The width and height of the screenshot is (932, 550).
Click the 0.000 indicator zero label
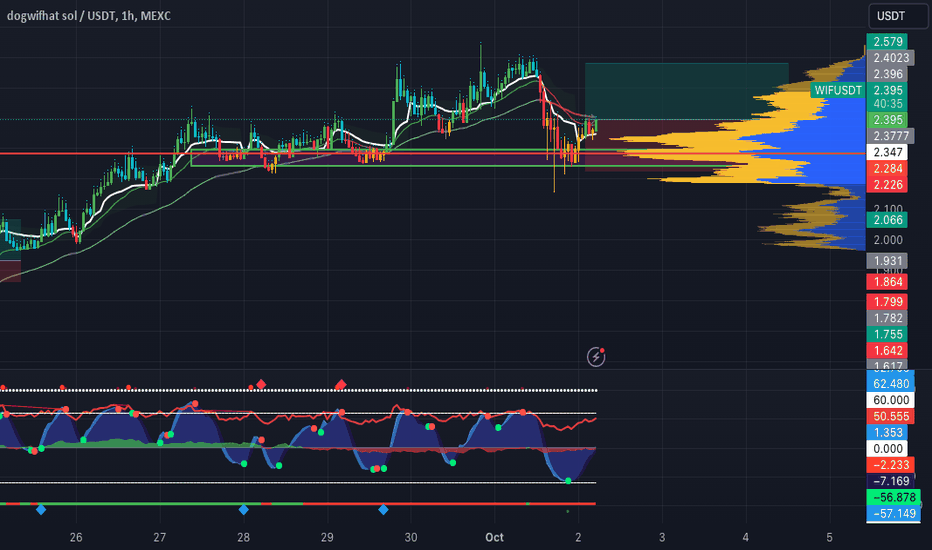(x=888, y=449)
